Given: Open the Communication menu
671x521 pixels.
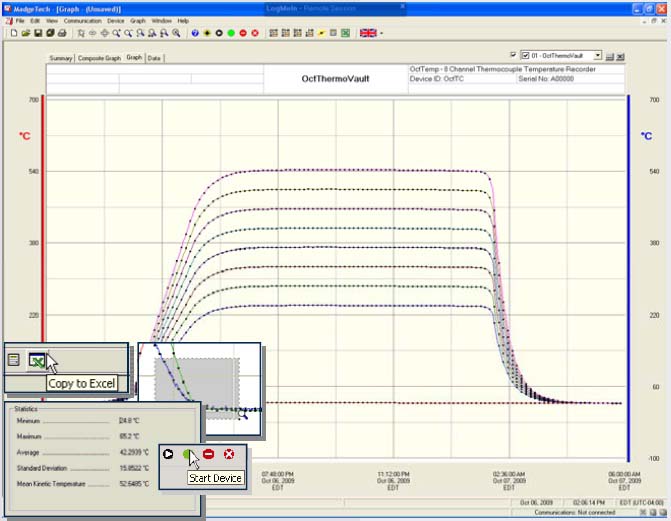Looking at the screenshot, I should pos(83,21).
